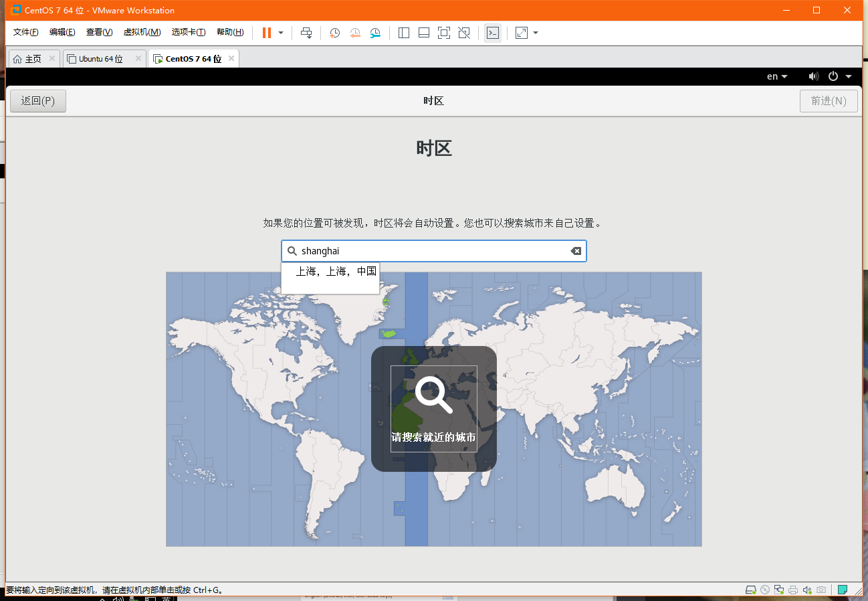Click the VMware Workstation title bar icon

click(16, 10)
